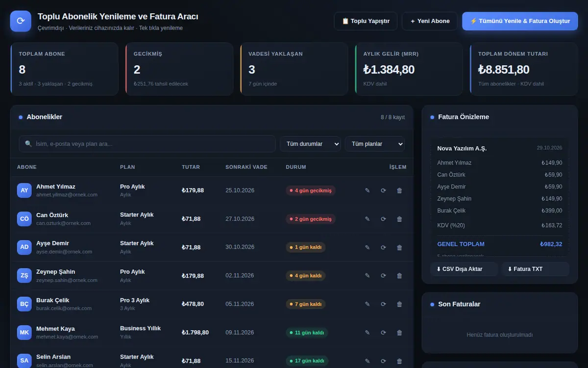Click the GECİKMİŞ summary card
The width and height of the screenshot is (588, 368).
point(179,69)
